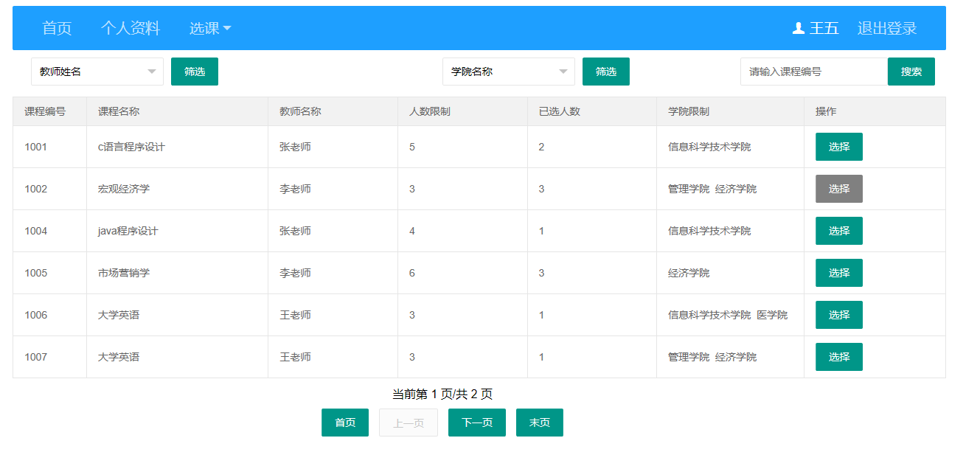The width and height of the screenshot is (980, 452).
Task: Select course 1001 c语言程序设计
Action: pos(839,147)
